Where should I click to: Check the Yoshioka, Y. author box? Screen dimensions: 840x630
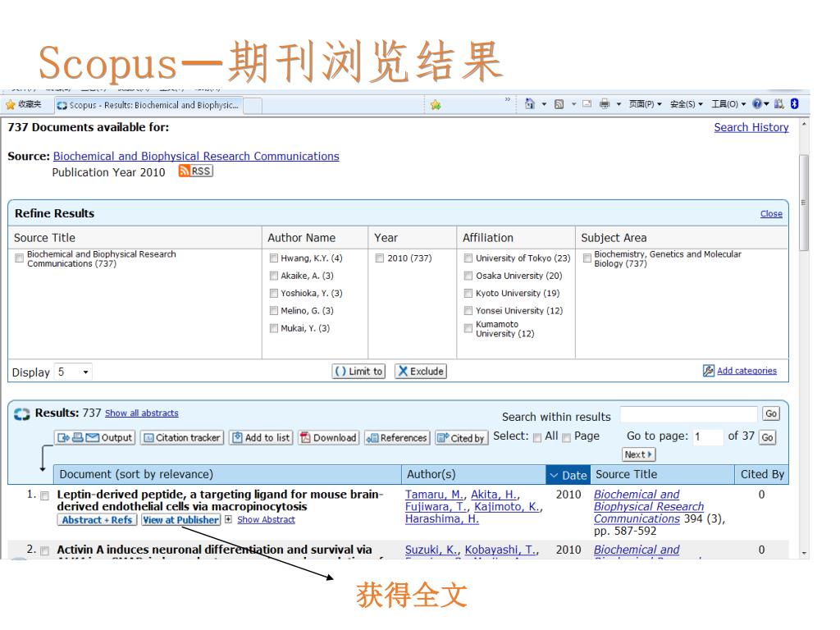pos(274,294)
